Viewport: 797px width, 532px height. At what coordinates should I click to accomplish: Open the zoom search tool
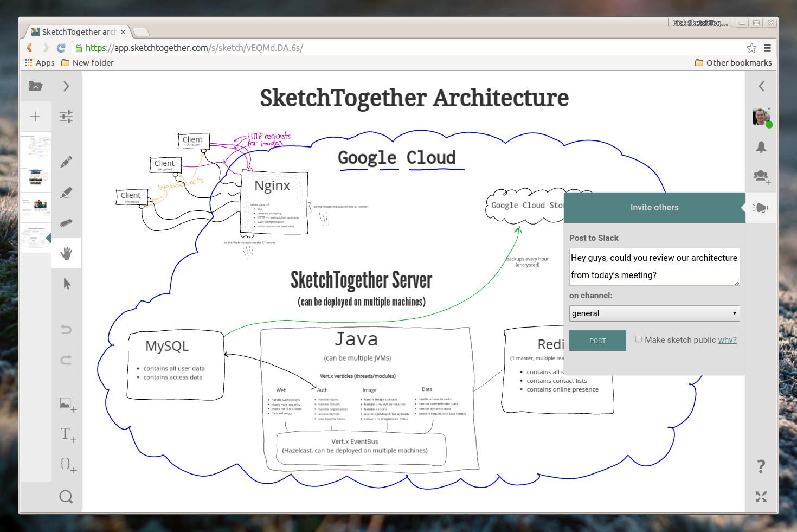pos(66,496)
